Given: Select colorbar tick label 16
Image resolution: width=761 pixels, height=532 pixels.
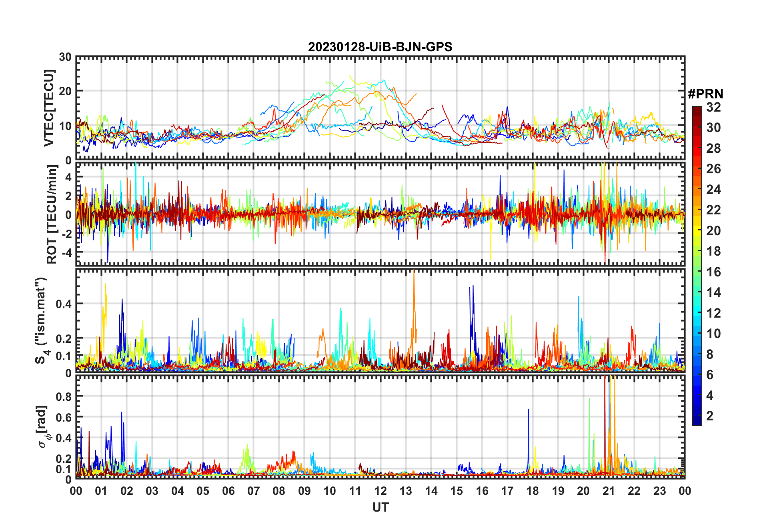Looking at the screenshot, I should click(x=713, y=272).
